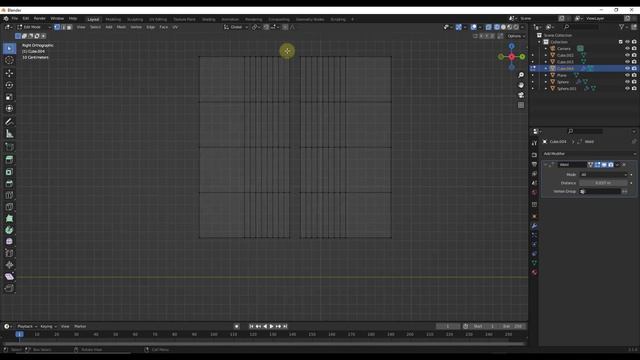Viewport: 640px width, 360px height.
Task: Expand the Sphere tree item
Action: [x=546, y=82]
